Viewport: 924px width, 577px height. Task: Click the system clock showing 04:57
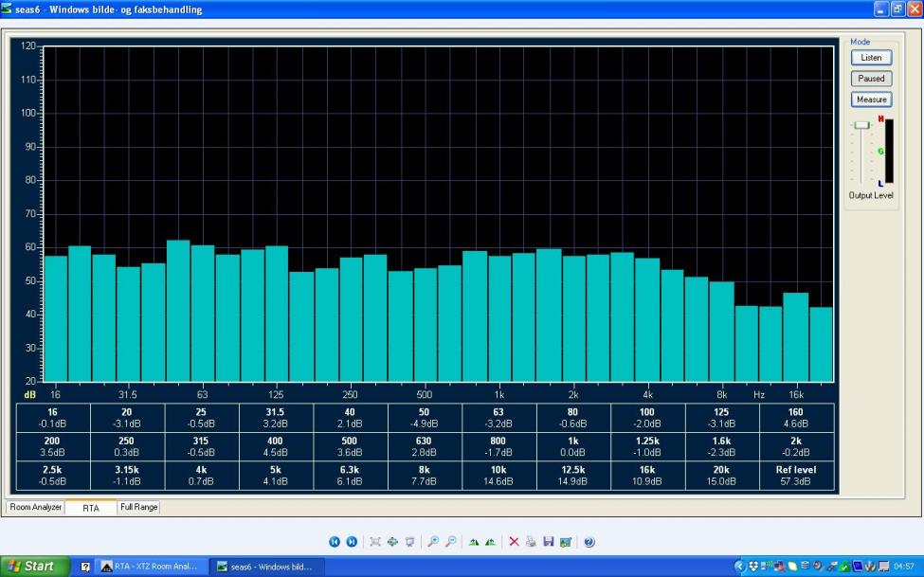[x=903, y=567]
